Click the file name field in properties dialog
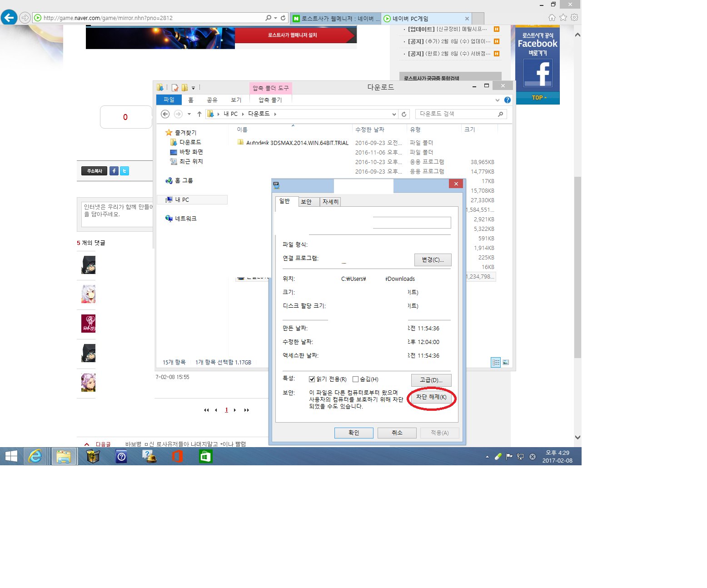 pyautogui.click(x=412, y=223)
